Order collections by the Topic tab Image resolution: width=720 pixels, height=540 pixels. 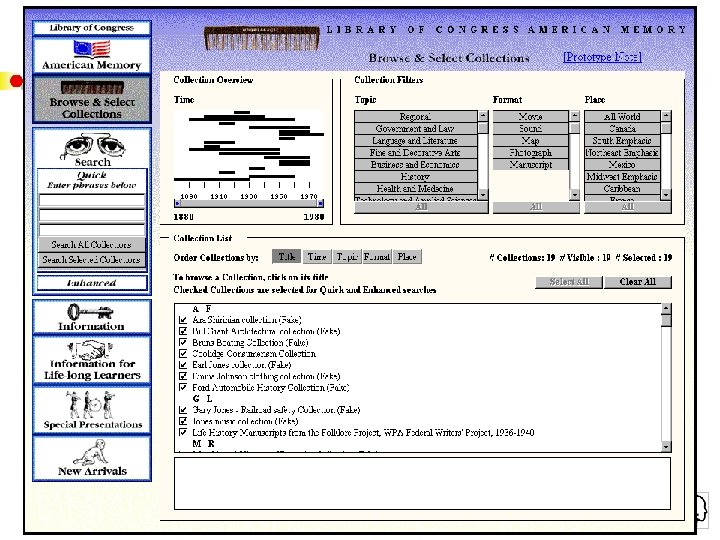347,257
